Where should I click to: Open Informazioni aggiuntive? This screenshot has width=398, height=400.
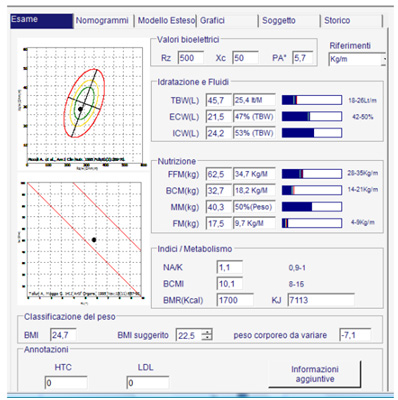pos(315,374)
